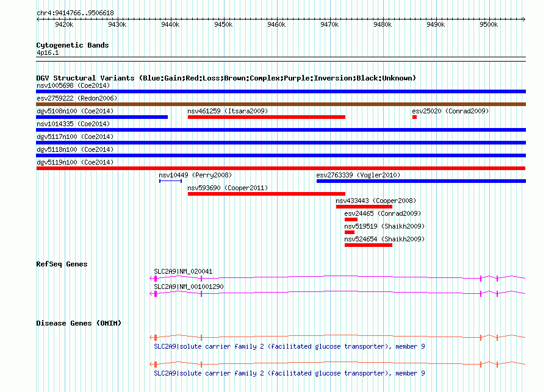Click nsv10449 (Perry2008) variant label
Viewport: 543px width, 392px height.
(x=195, y=175)
